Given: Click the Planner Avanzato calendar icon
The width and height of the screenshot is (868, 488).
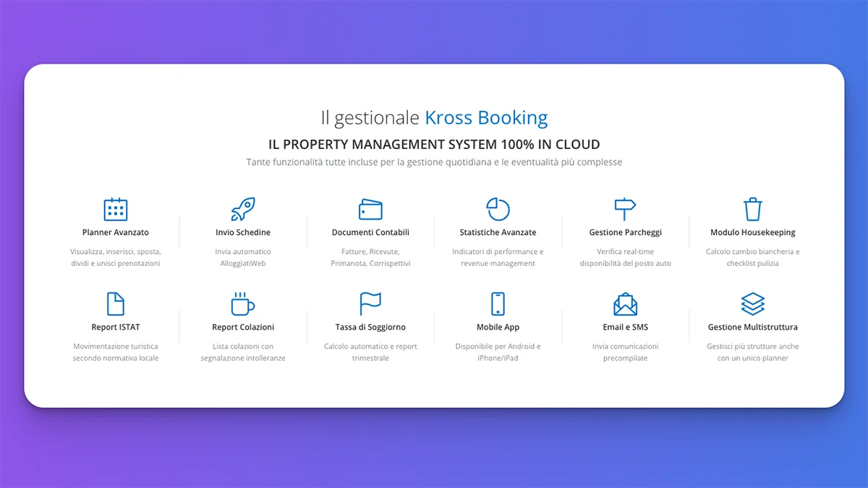Looking at the screenshot, I should tap(116, 209).
